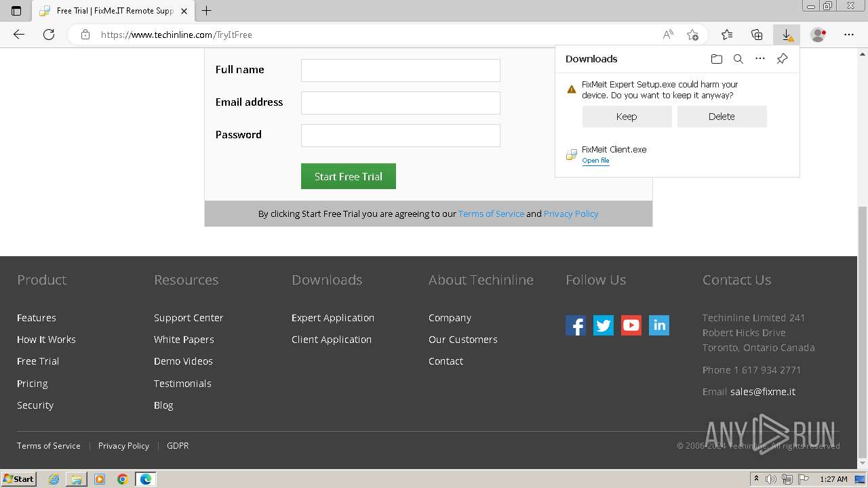View site information lock icon

pos(85,35)
